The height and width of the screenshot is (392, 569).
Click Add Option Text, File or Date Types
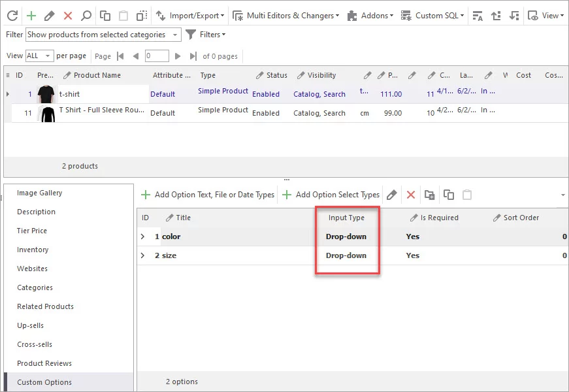[x=208, y=195]
